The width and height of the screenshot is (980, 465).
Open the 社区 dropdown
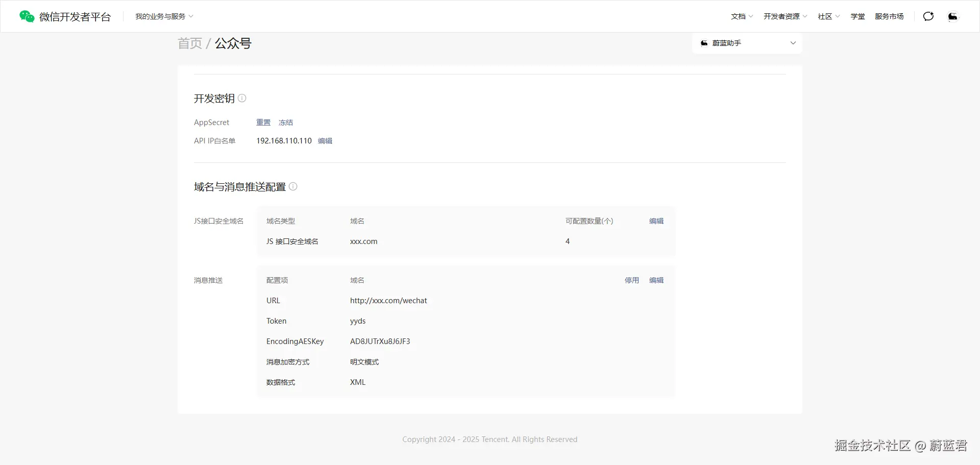tap(829, 16)
